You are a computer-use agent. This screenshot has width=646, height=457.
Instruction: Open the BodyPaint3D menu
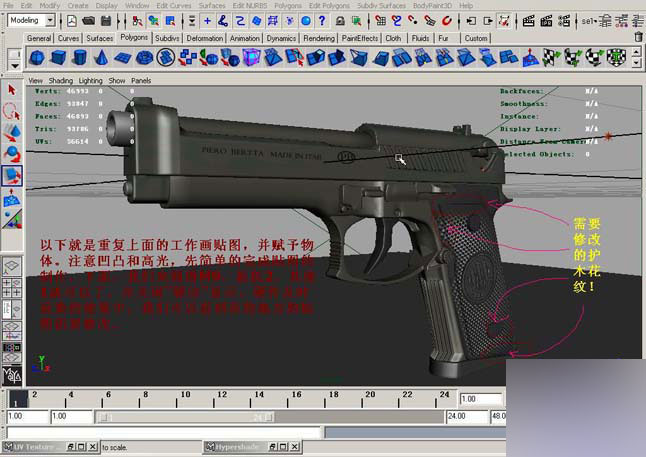click(432, 6)
